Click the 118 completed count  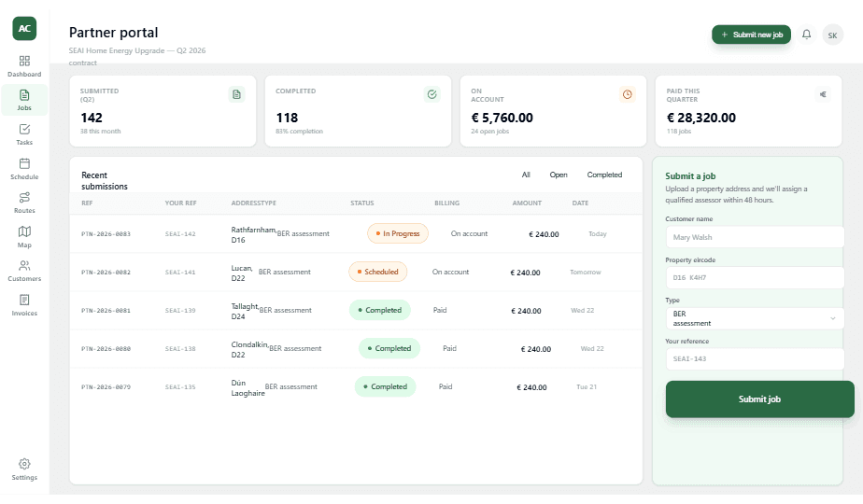287,118
